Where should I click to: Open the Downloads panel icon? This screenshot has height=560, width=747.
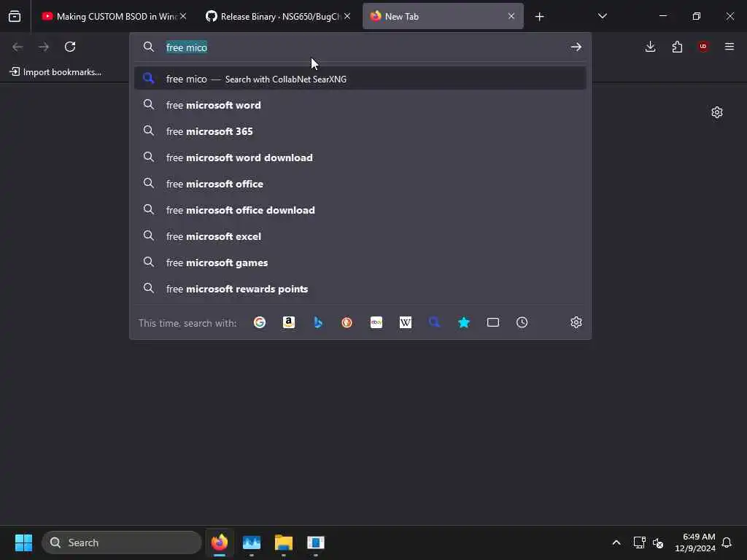click(650, 47)
